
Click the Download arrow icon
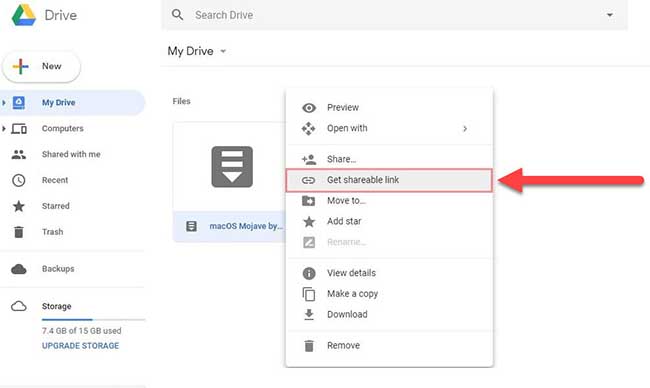[309, 315]
